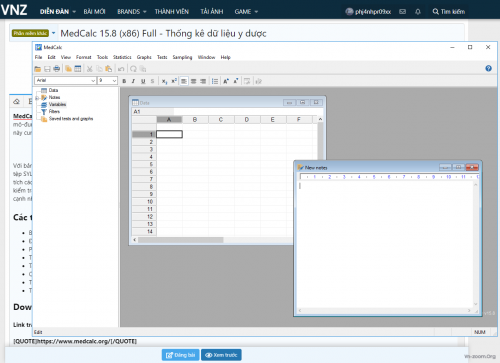This screenshot has height=363, width=500.
Task: Click the Print icon in MedCalc toolbar
Action: [57, 69]
